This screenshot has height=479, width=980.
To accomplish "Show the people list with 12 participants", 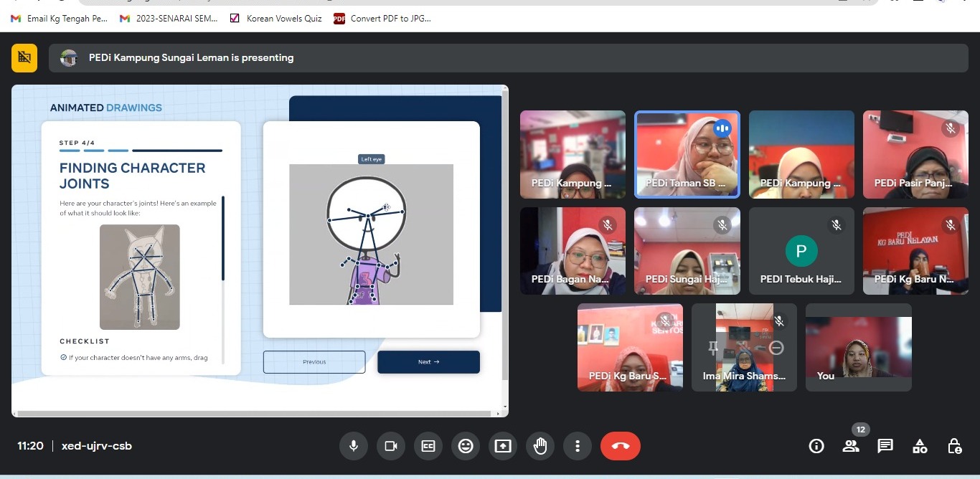I will pyautogui.click(x=851, y=446).
